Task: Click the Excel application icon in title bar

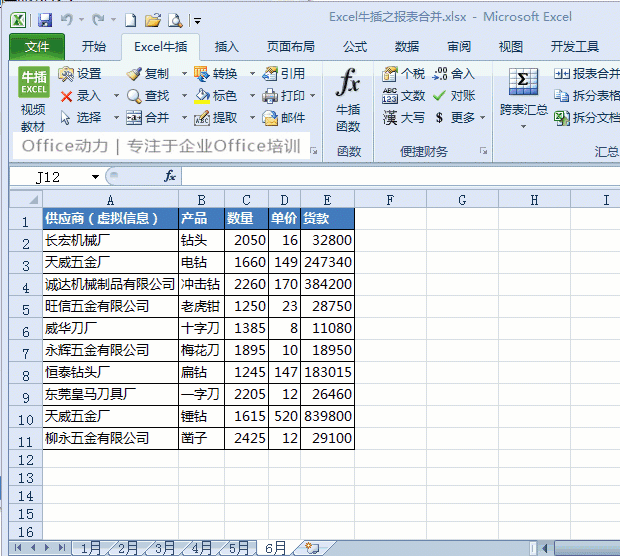Action: (x=18, y=20)
